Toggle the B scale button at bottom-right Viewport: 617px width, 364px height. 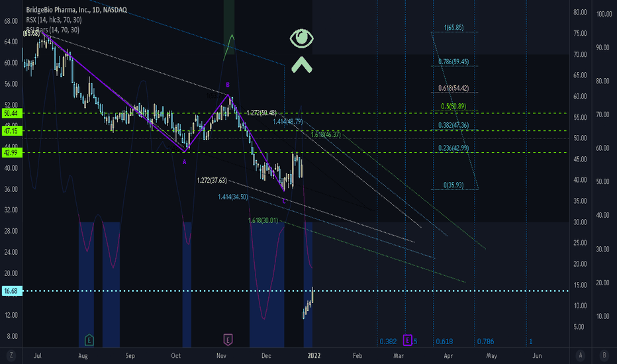[604, 356]
